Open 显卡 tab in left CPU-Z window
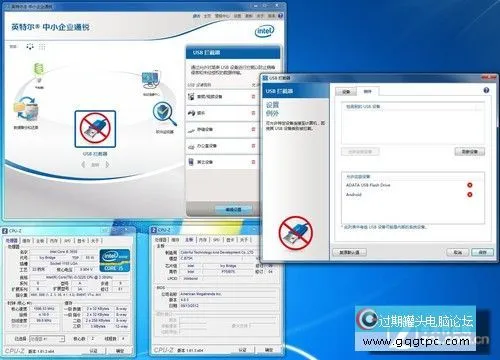This screenshot has height=360, width=500. click(81, 241)
